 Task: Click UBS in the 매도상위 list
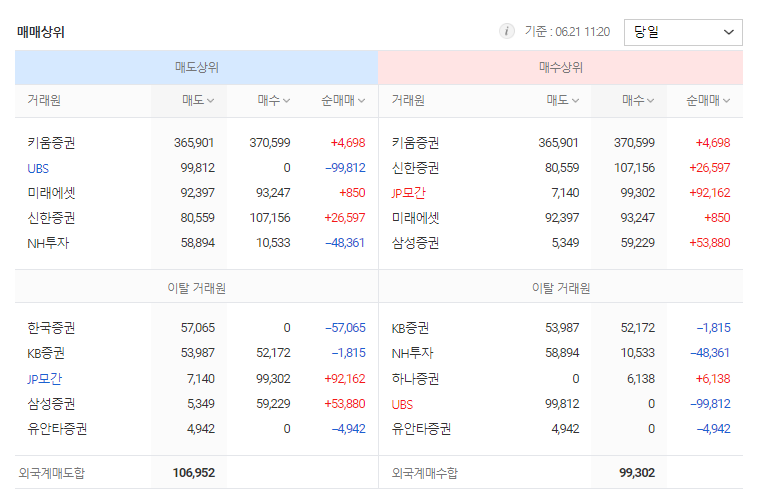point(38,168)
